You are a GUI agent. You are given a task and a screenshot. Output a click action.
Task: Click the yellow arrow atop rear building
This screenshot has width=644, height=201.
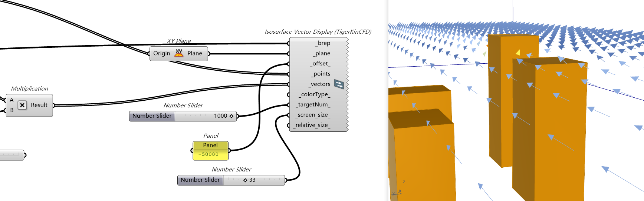(517, 53)
